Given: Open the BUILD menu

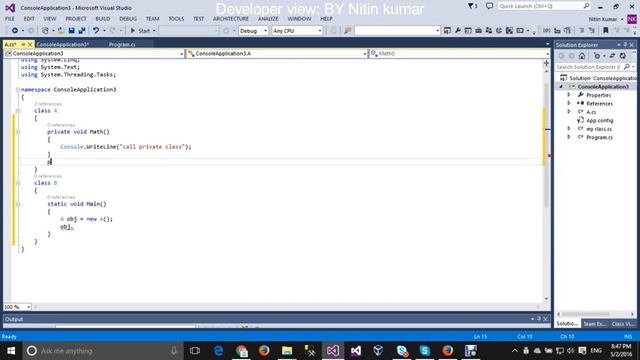Looking at the screenshot, I should [x=103, y=19].
